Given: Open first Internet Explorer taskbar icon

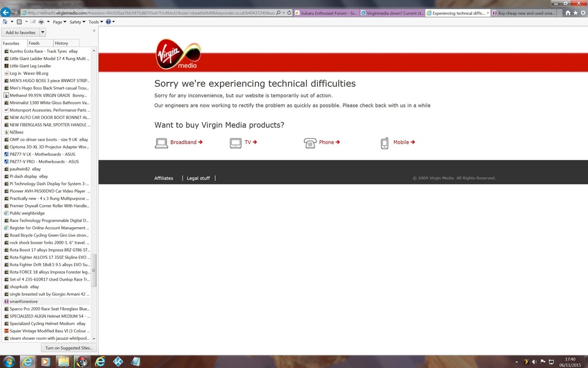Looking at the screenshot, I should point(28,362).
